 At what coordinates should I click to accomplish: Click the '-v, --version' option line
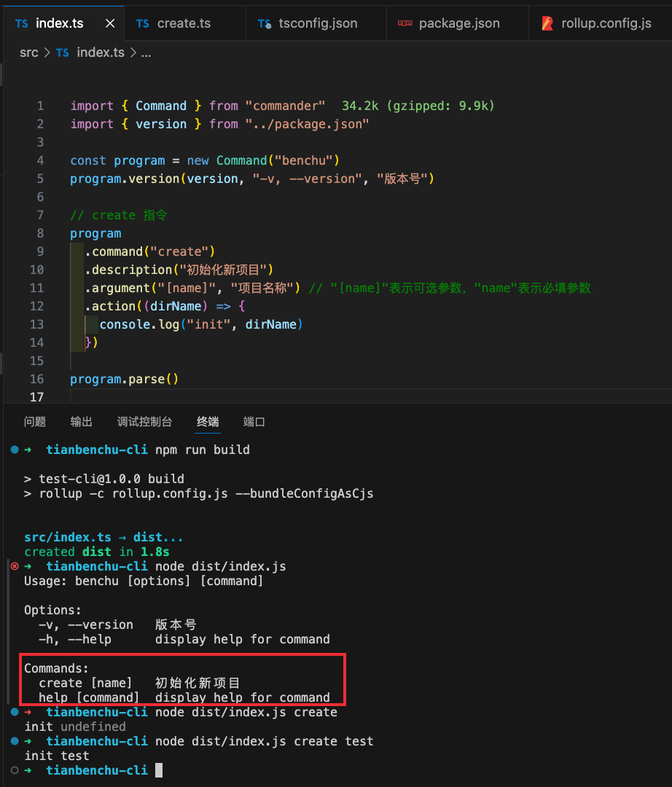click(x=117, y=624)
